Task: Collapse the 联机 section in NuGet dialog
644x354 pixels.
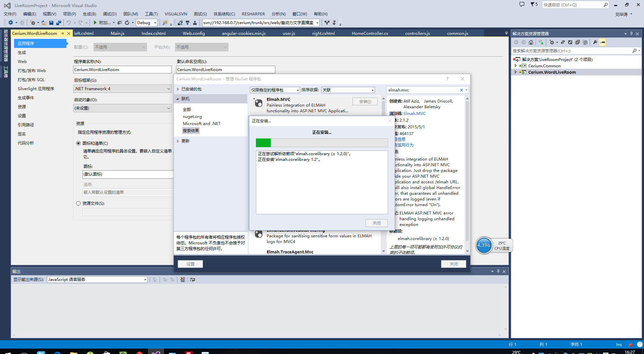Action: pyautogui.click(x=178, y=99)
